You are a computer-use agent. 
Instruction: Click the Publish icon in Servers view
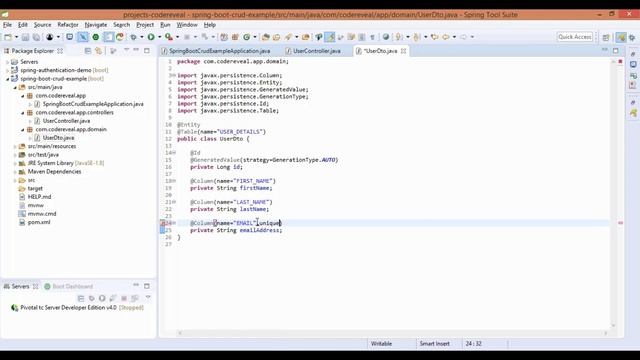(x=135, y=298)
